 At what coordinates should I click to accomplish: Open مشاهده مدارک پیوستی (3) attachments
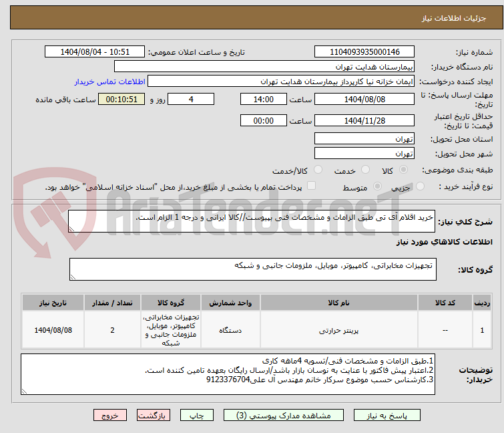tap(284, 416)
